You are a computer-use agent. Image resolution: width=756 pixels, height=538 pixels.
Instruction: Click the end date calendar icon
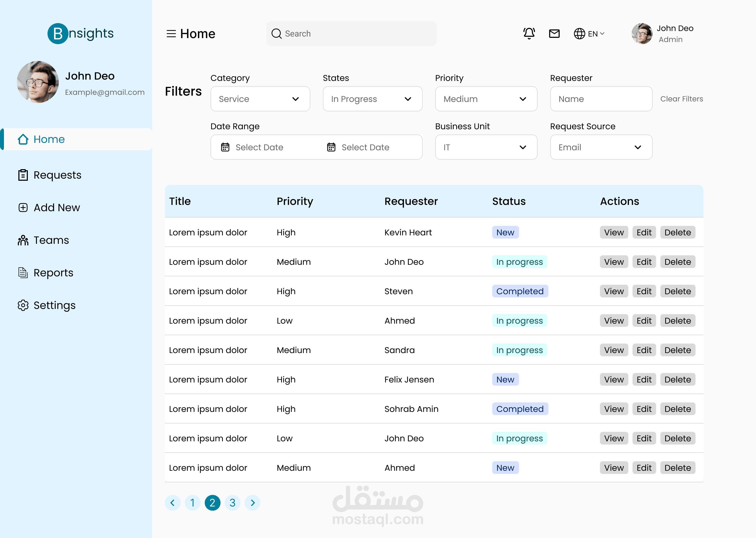331,147
